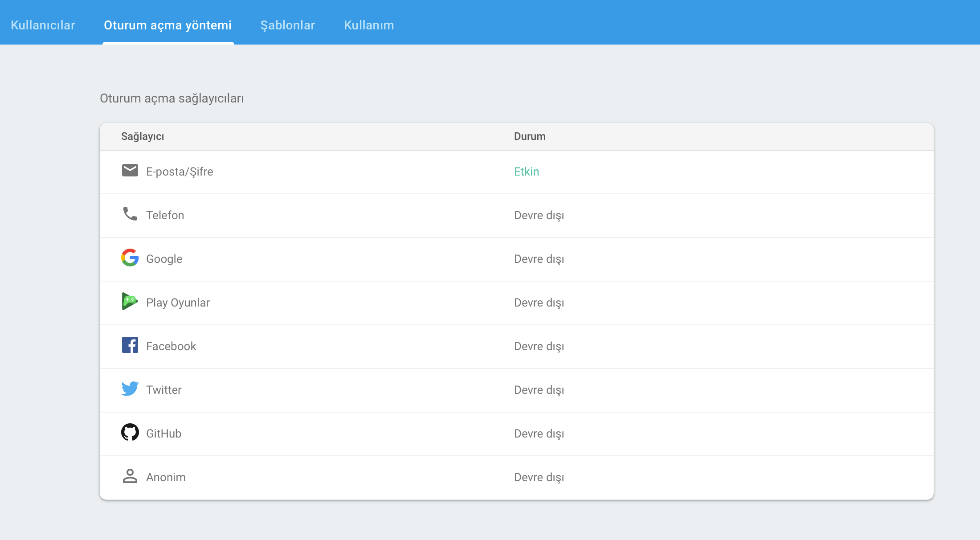Switch to the Şablonlar tab
This screenshot has width=980, height=540.
pyautogui.click(x=288, y=25)
